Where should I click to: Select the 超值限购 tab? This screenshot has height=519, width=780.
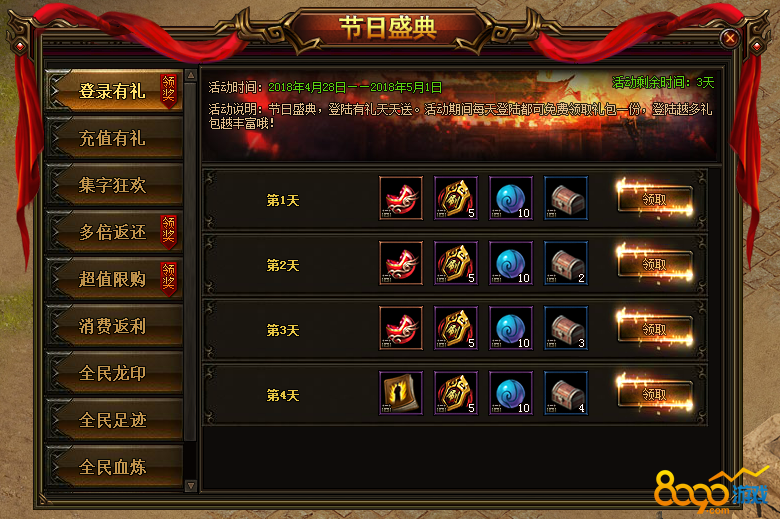[x=113, y=279]
